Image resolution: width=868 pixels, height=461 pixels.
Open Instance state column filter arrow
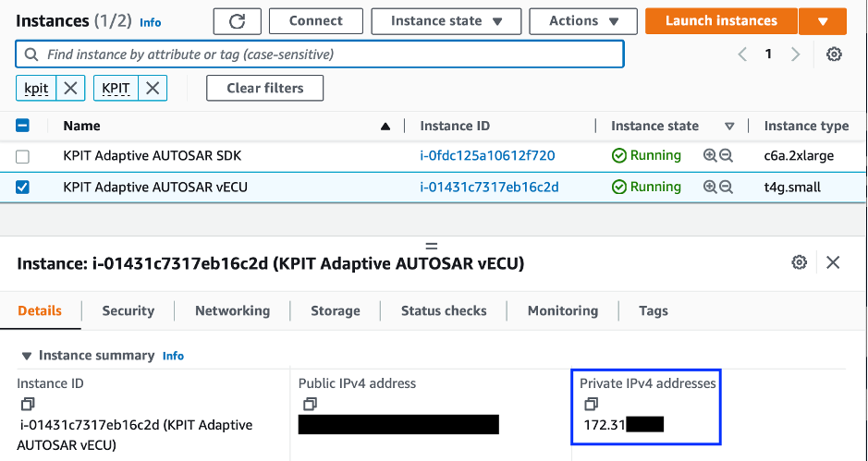(x=729, y=127)
